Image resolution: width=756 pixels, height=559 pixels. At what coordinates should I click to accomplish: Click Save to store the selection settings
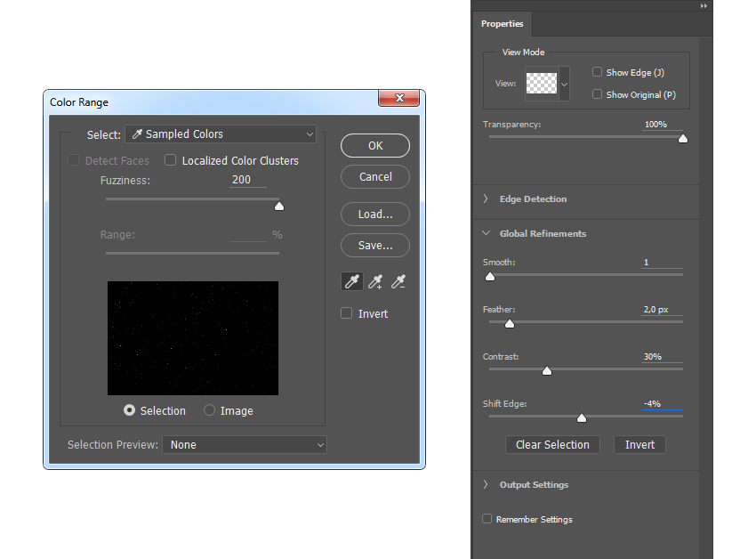(374, 245)
